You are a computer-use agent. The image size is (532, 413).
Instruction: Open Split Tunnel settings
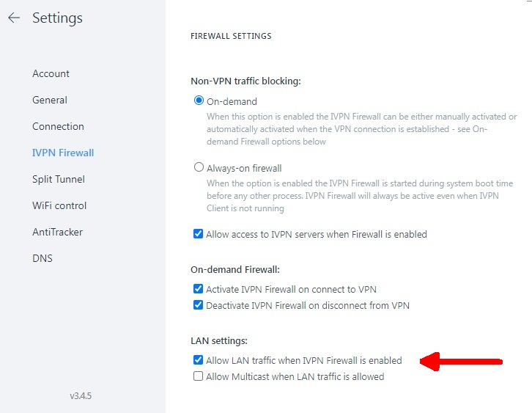[59, 179]
